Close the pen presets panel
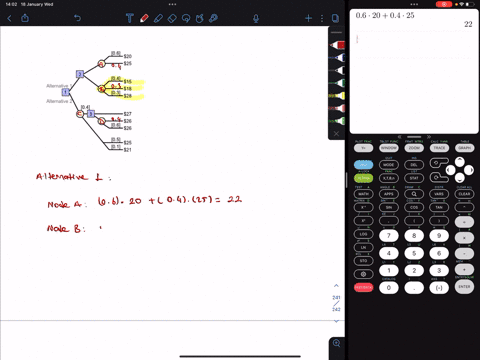Viewport: 480px width, 360px height. point(336,133)
